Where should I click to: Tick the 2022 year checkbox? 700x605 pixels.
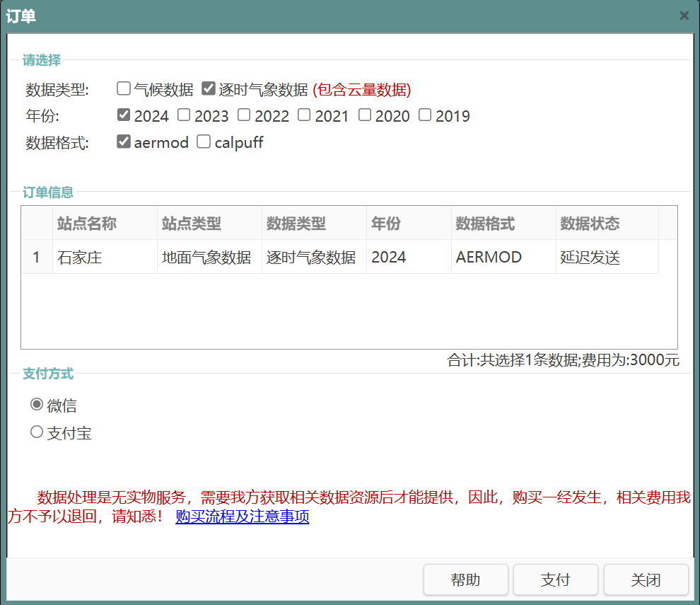[244, 115]
